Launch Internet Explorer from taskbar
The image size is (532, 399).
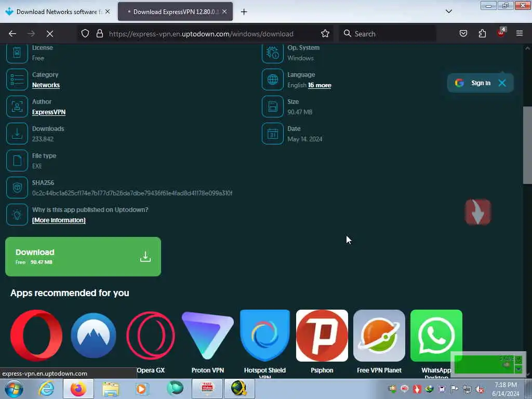(46, 389)
